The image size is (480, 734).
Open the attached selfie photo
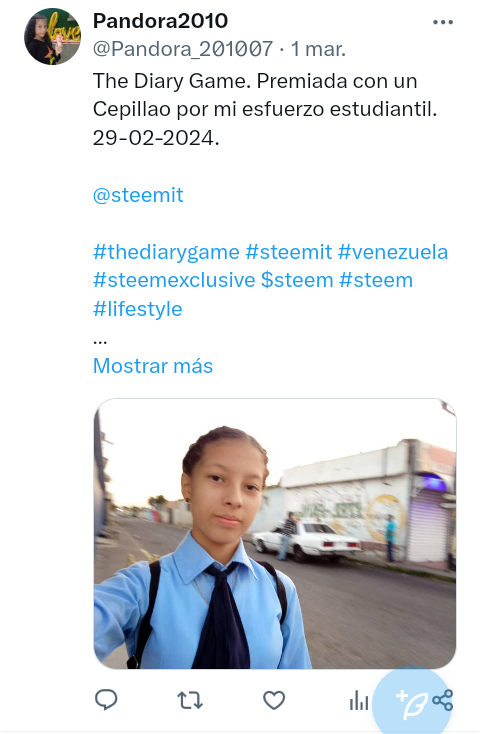tap(275, 534)
